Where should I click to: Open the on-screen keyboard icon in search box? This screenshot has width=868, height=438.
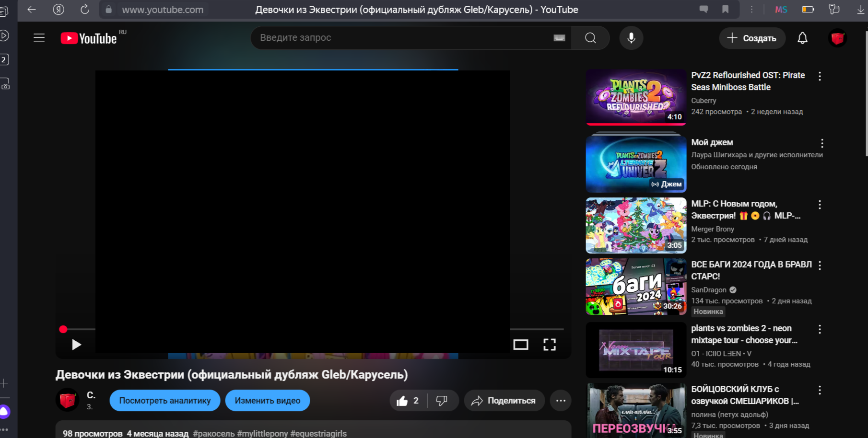tap(559, 38)
